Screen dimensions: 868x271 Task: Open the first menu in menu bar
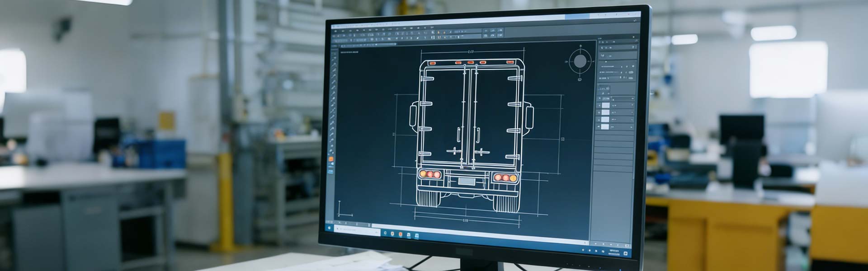tap(335, 31)
